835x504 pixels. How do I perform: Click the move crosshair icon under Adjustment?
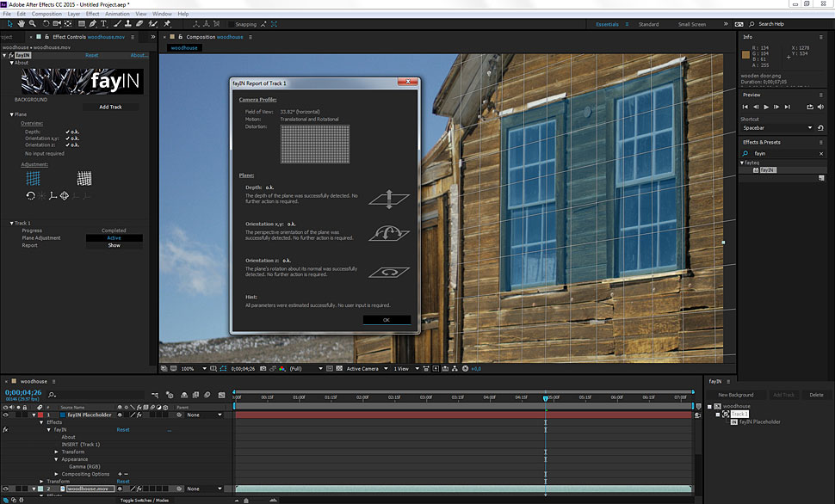coord(64,196)
